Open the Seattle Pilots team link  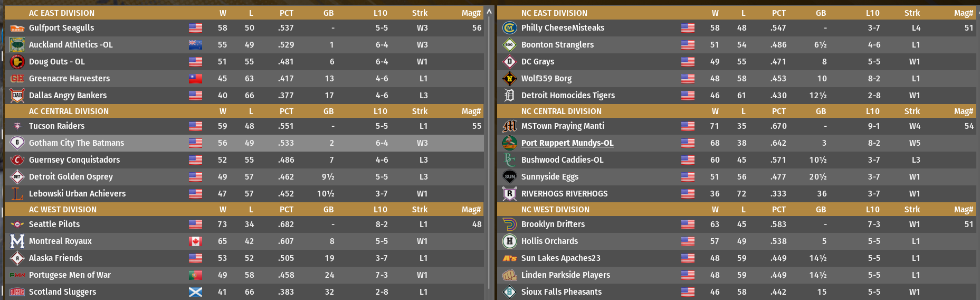(54, 224)
